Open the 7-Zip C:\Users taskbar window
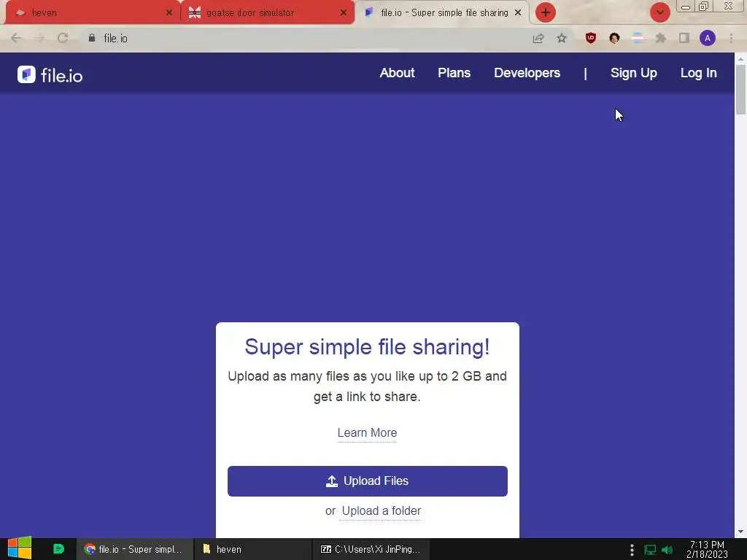 (371, 549)
